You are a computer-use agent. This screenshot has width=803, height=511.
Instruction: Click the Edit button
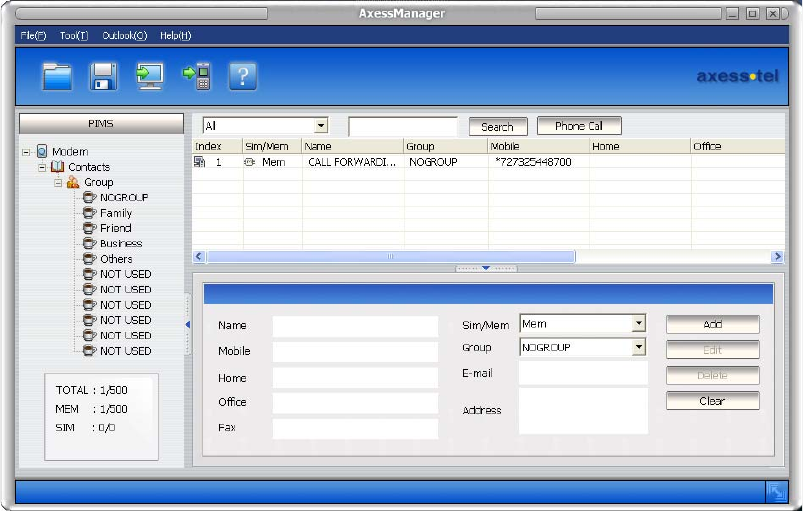pos(712,350)
